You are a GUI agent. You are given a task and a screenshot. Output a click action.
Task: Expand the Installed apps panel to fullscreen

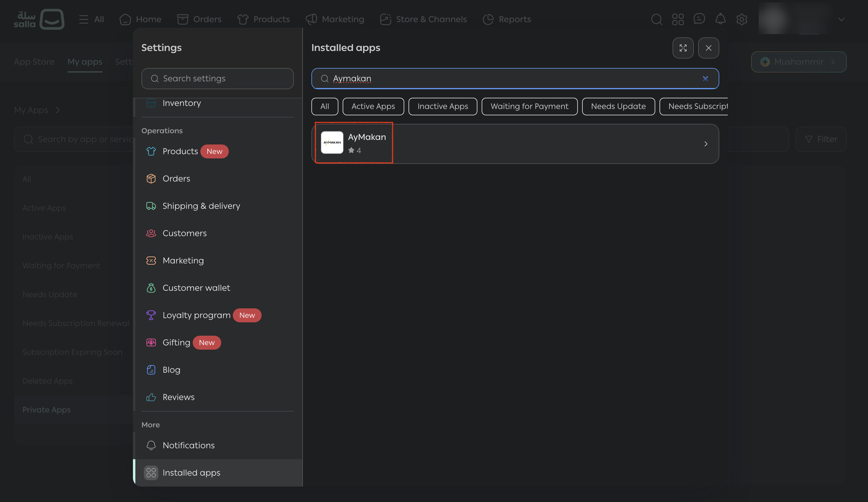[683, 48]
